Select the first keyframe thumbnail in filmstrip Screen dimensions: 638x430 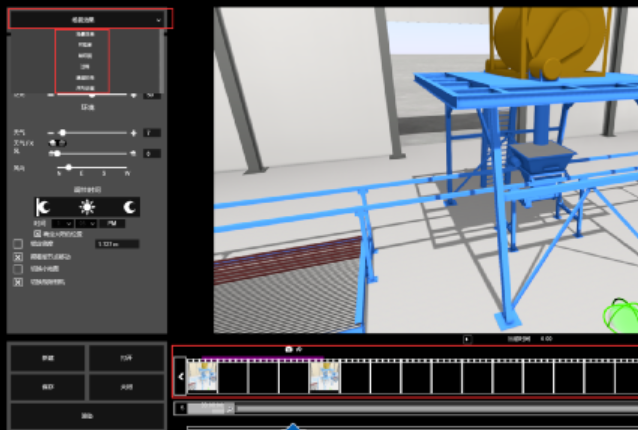coord(202,377)
